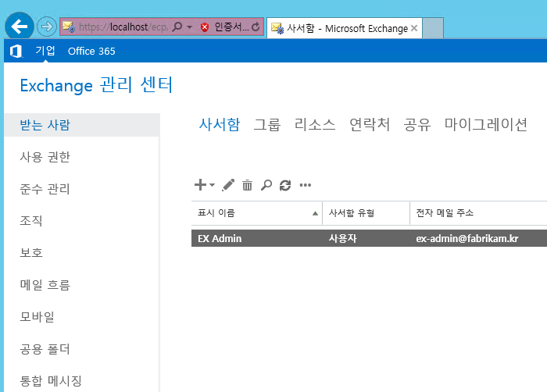
Task: Open the more options ellipsis menu
Action: (306, 185)
